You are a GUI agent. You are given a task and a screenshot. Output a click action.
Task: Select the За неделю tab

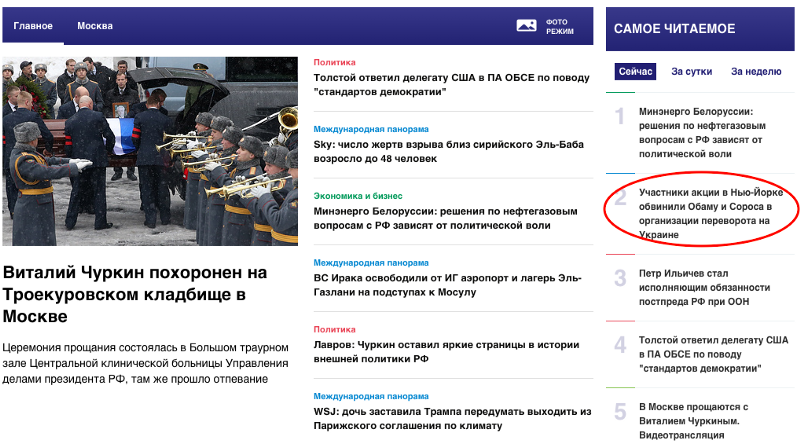coord(756,71)
